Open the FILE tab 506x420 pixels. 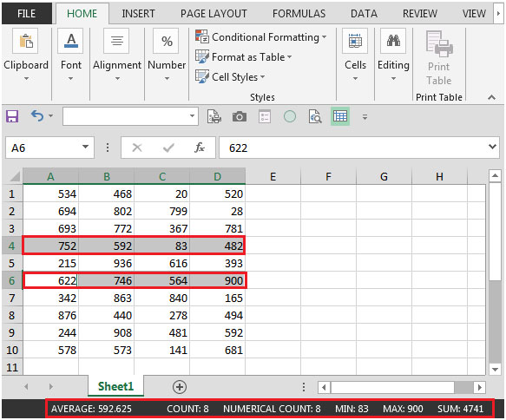coord(26,14)
